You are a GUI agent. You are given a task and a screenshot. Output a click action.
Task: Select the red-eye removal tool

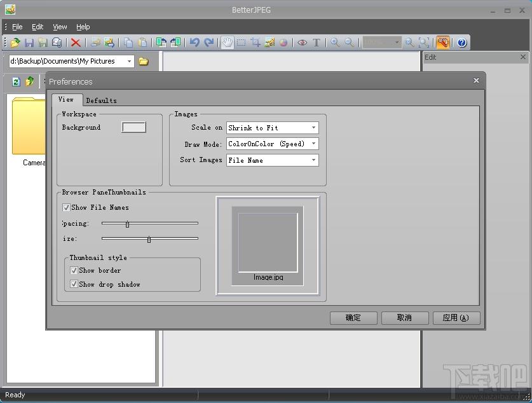tap(303, 43)
